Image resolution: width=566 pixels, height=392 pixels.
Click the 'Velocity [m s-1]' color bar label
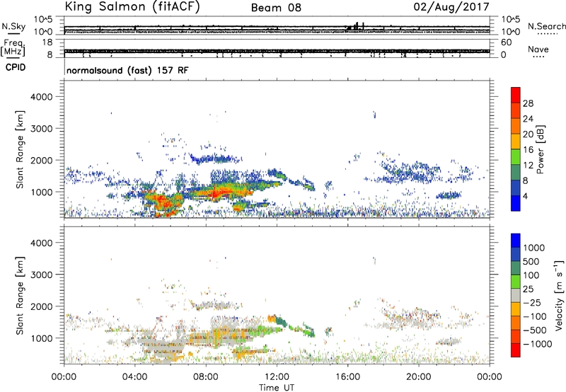pos(559,295)
